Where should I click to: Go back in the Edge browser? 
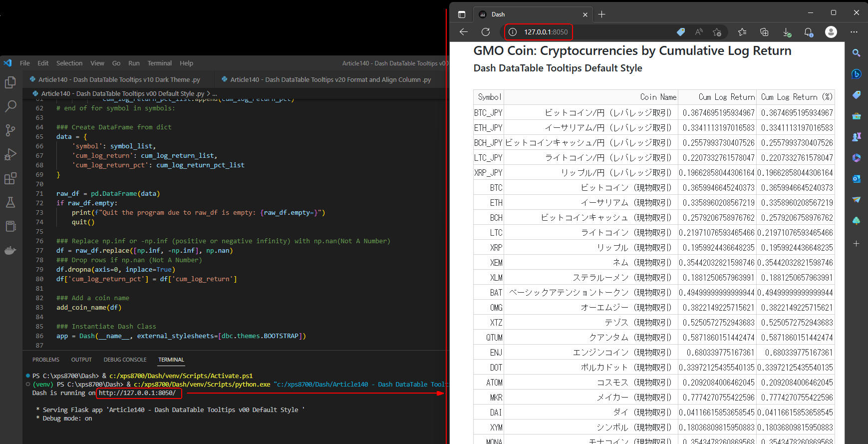(x=464, y=32)
